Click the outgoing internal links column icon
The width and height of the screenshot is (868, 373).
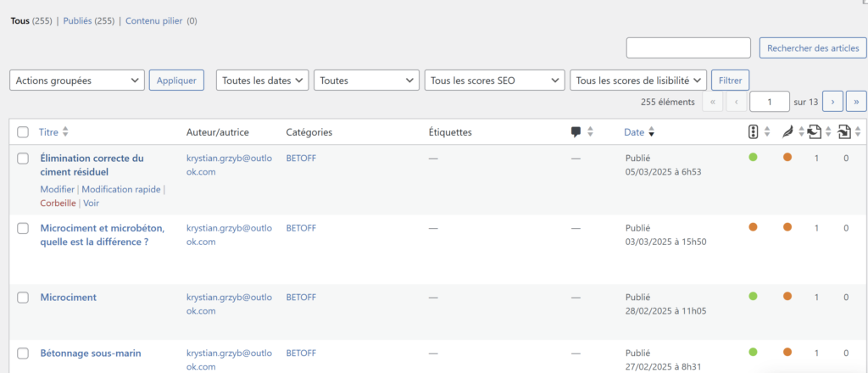(814, 131)
